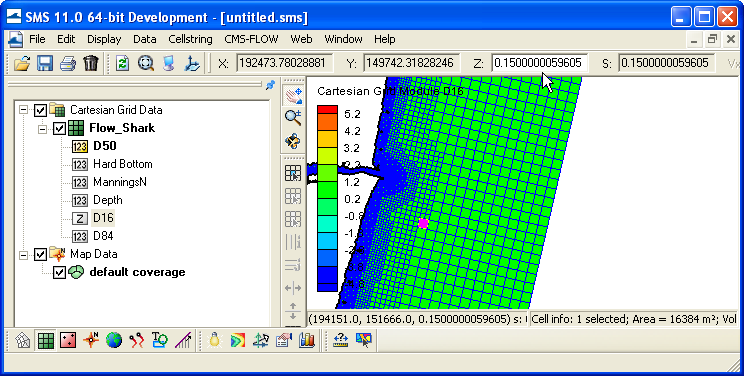
Task: Click the Open file folder icon
Action: (x=22, y=63)
